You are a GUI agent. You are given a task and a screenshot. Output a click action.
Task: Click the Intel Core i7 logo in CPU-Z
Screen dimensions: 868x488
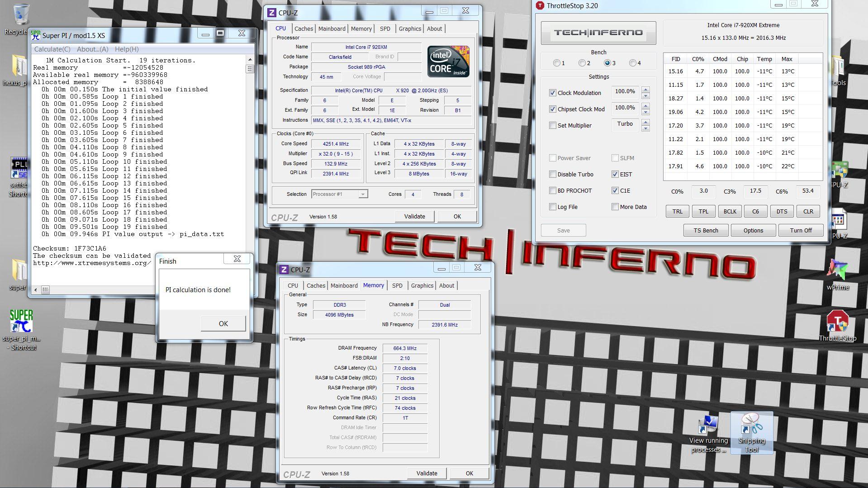448,62
